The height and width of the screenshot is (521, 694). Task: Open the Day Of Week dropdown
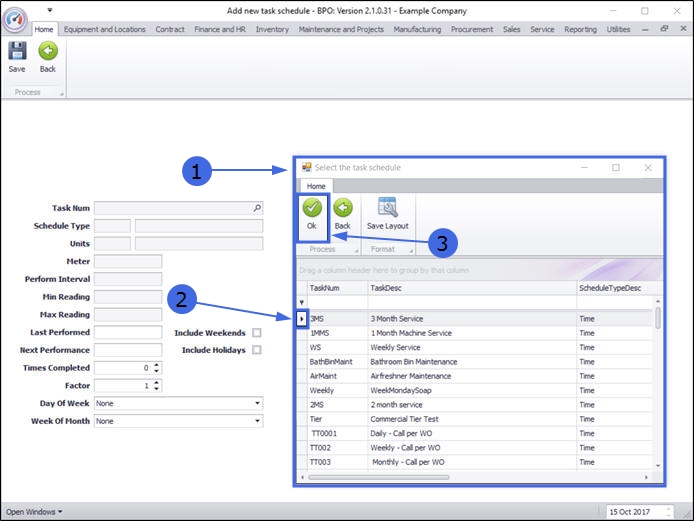click(257, 403)
